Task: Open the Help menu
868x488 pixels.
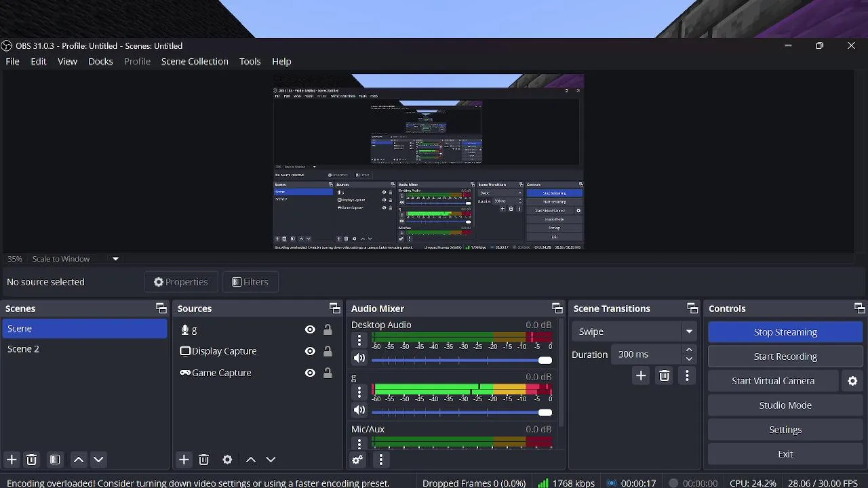Action: (x=281, y=61)
